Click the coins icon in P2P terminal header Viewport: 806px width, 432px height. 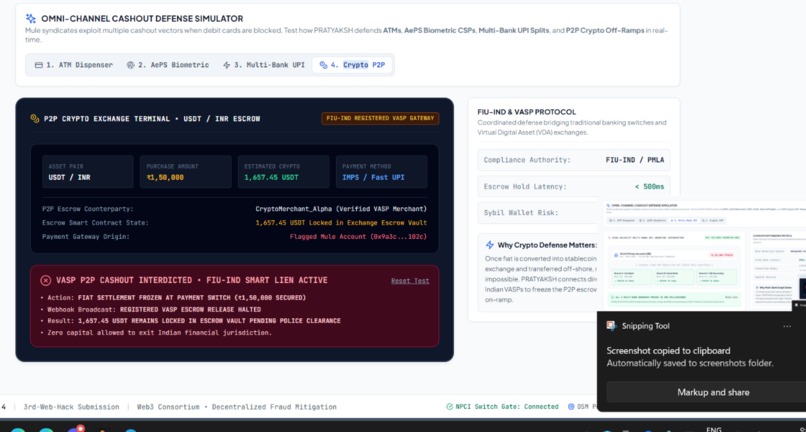point(34,119)
